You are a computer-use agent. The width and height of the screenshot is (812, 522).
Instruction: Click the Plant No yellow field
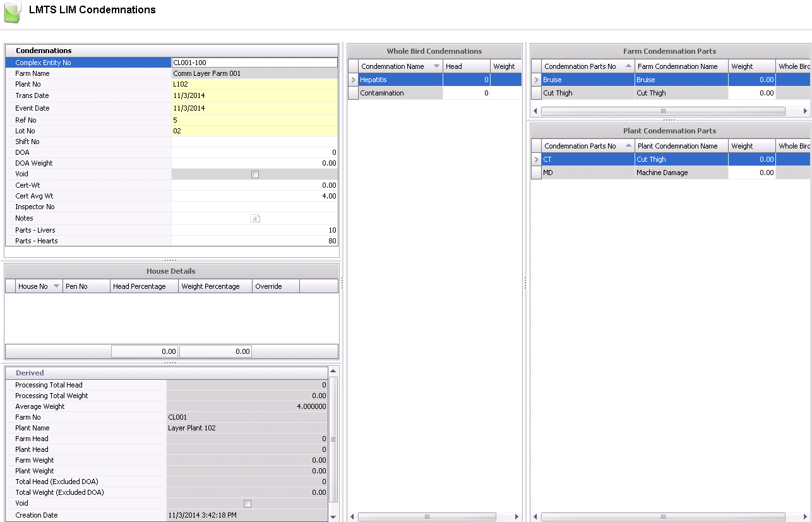[254, 84]
